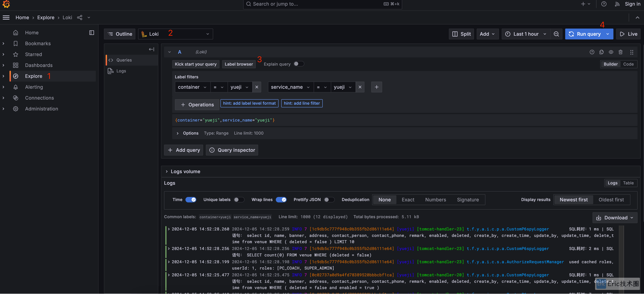Image resolution: width=644 pixels, height=294 pixels.
Task: Go to Dashboards in the sidebar
Action: (39, 65)
